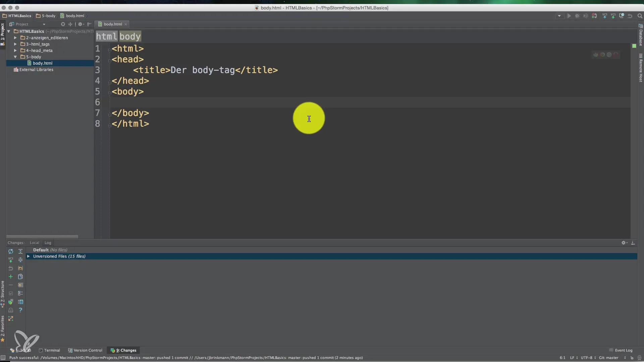Click Show History clock icon in toolbar
Screen dimensions: 644x362
(621, 16)
